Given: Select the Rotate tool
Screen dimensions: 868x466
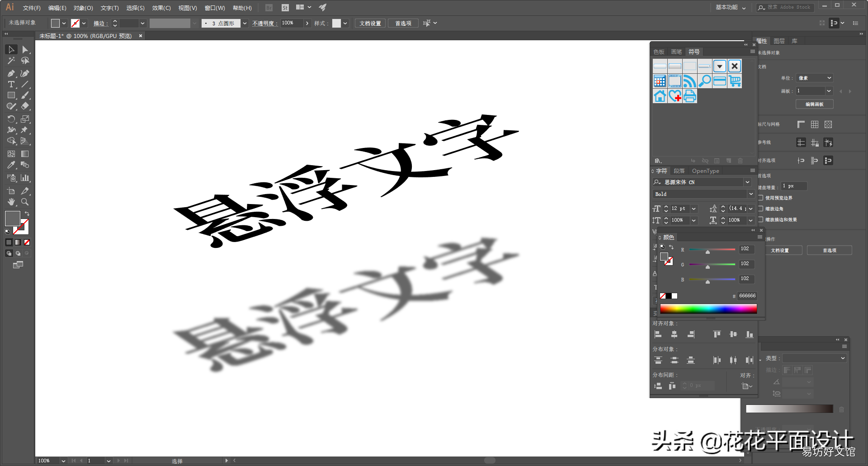Looking at the screenshot, I should [x=11, y=119].
